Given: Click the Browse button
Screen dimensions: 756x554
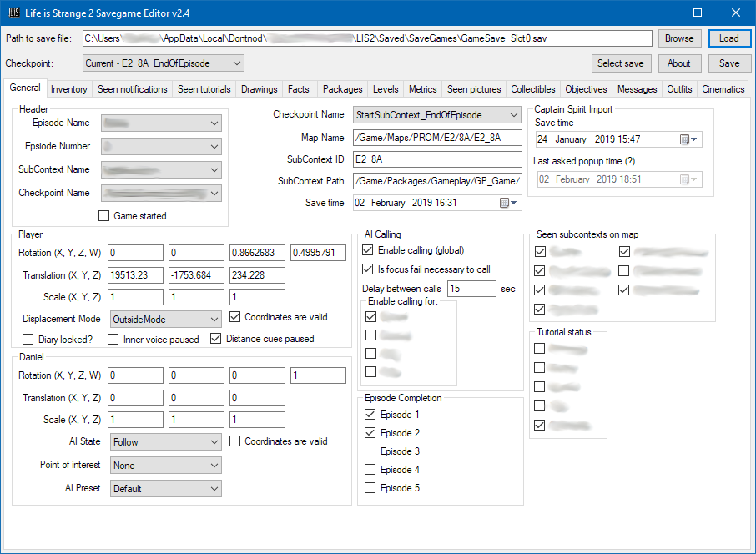Looking at the screenshot, I should pos(679,38).
